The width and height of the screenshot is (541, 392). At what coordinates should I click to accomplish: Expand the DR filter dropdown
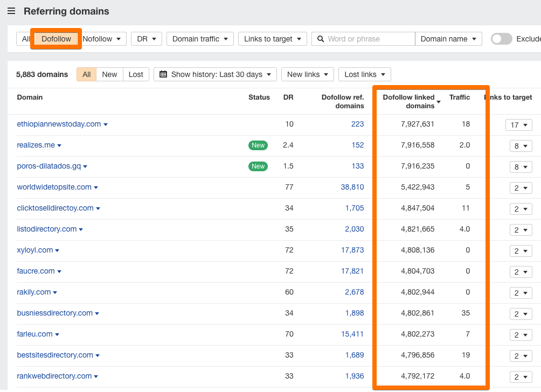click(x=146, y=39)
